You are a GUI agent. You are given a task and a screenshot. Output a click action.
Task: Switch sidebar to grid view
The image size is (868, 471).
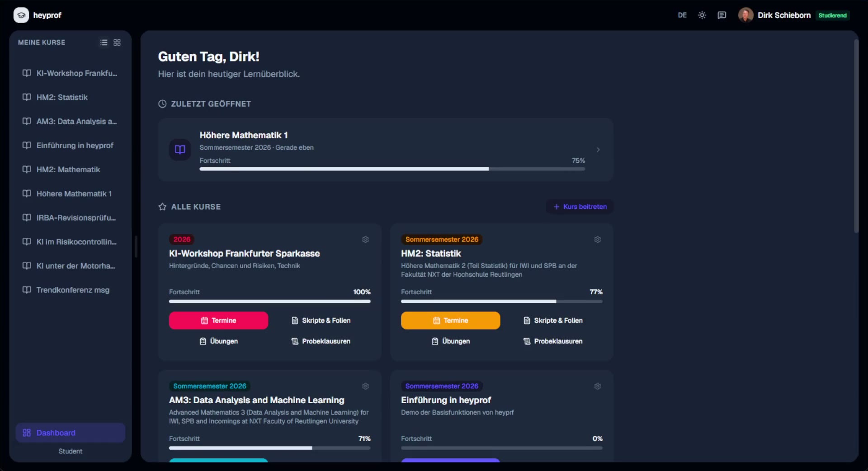[117, 42]
